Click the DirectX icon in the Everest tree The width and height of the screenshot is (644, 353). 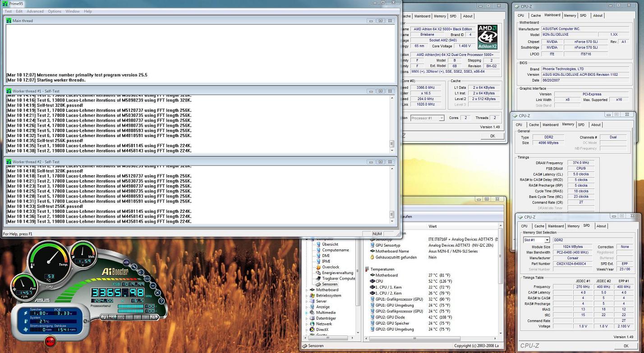312,330
